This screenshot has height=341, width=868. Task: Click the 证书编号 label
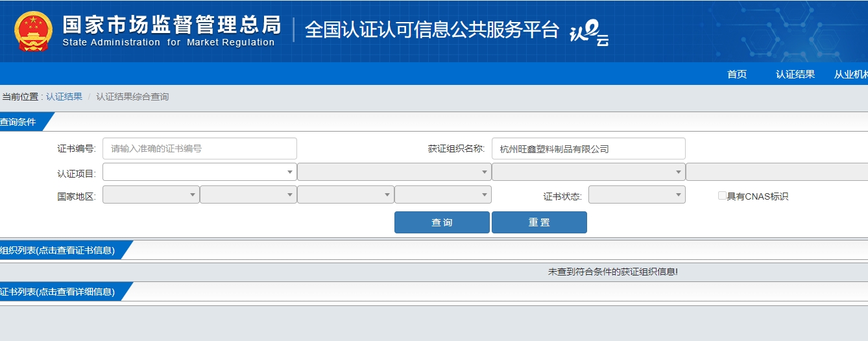(77, 148)
